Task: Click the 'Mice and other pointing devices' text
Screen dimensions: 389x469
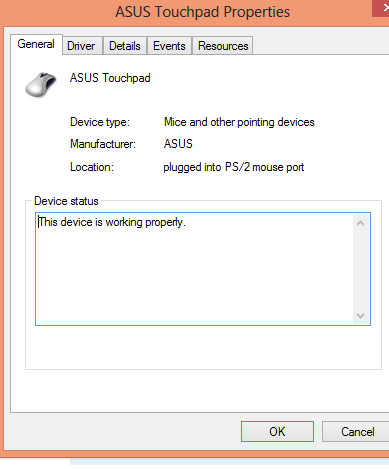Action: 239,122
